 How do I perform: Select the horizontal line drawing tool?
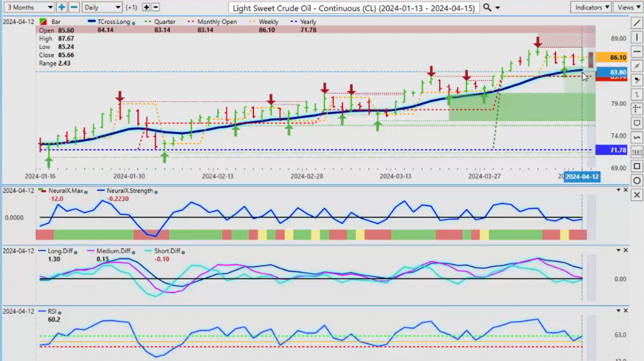636,52
